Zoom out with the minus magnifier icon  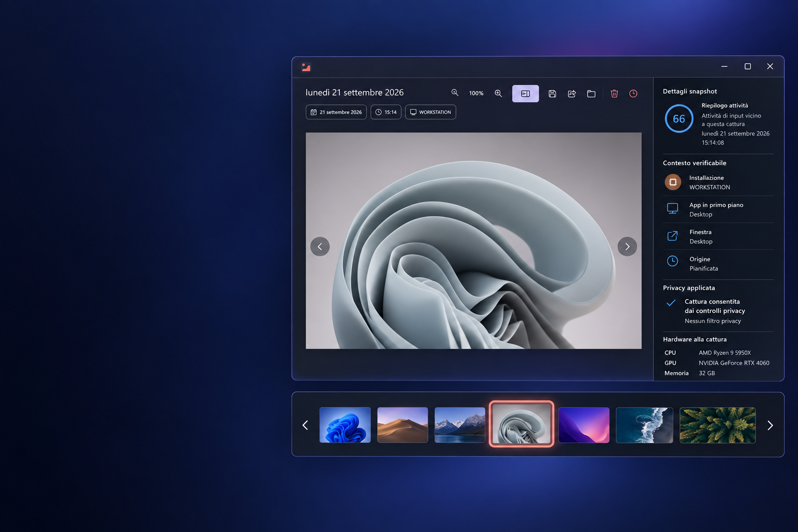click(455, 93)
